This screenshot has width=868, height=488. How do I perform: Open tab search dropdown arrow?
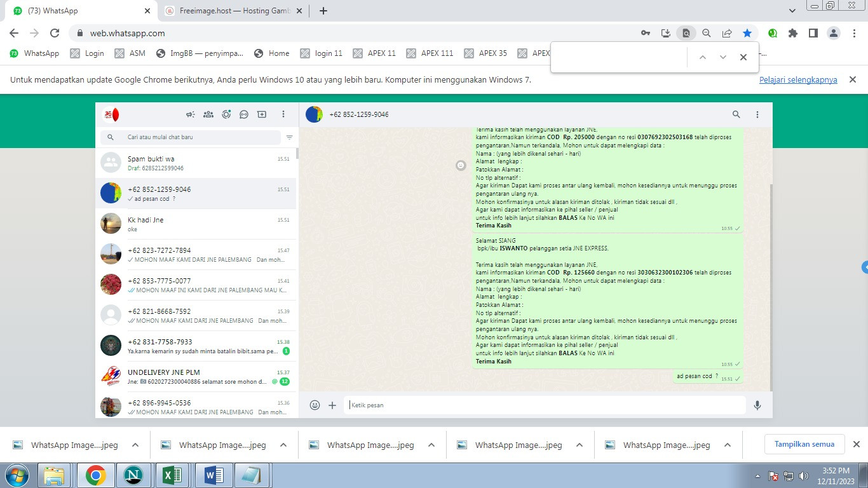792,11
